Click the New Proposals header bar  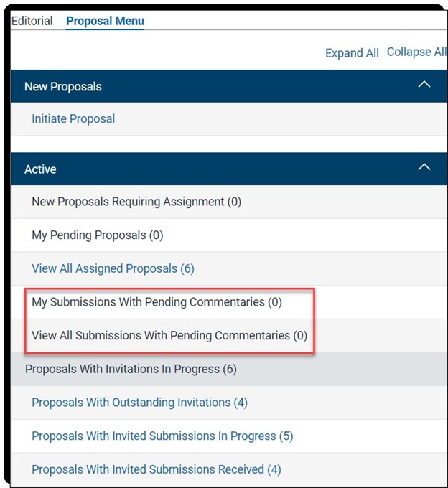point(230,86)
